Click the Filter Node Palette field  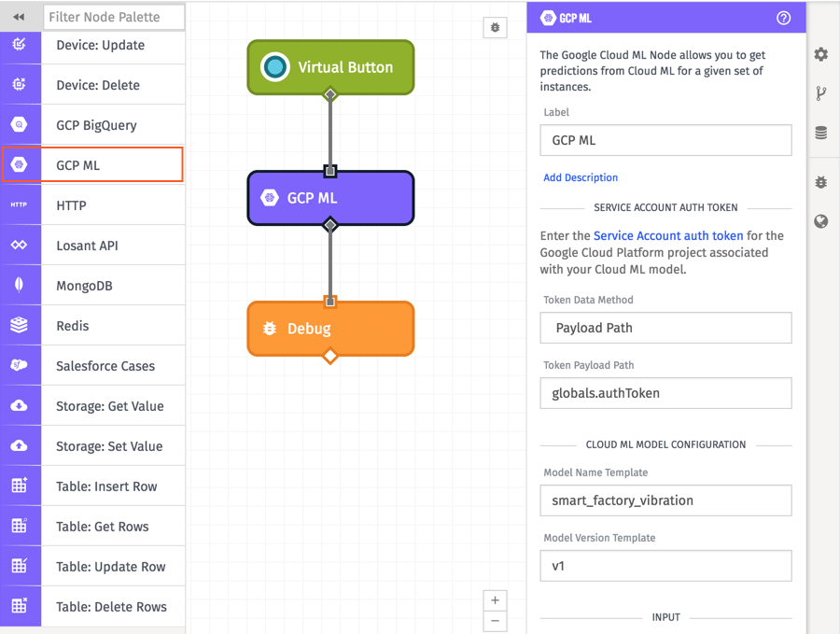click(x=114, y=17)
